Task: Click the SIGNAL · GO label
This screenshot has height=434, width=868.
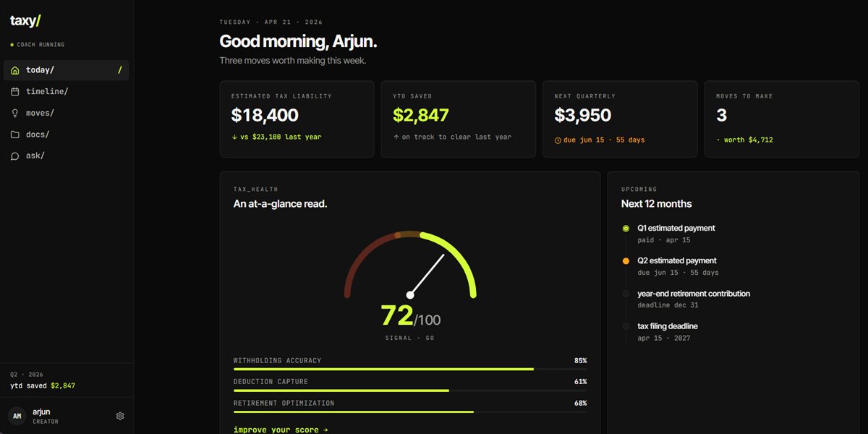Action: (410, 338)
